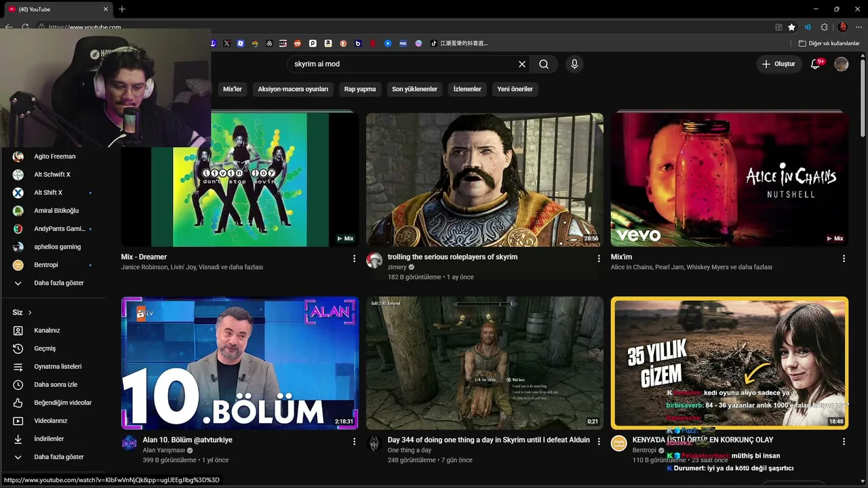Open options menu for Alan 10. Bölüm

coord(354,441)
